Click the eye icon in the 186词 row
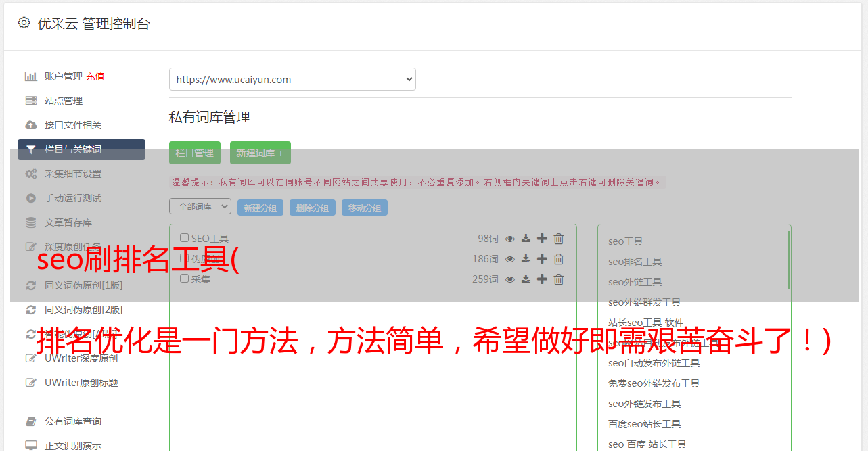 coord(510,259)
